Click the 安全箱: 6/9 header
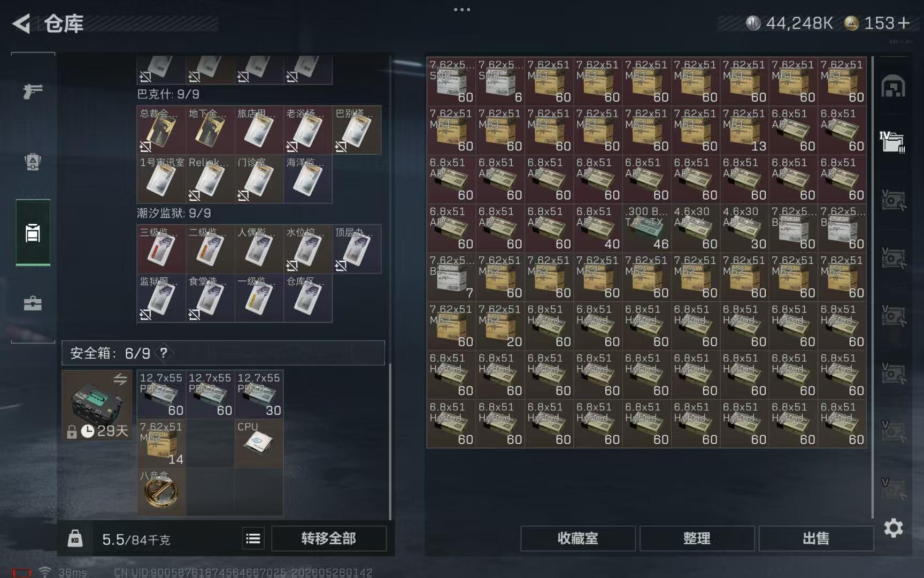 [223, 353]
